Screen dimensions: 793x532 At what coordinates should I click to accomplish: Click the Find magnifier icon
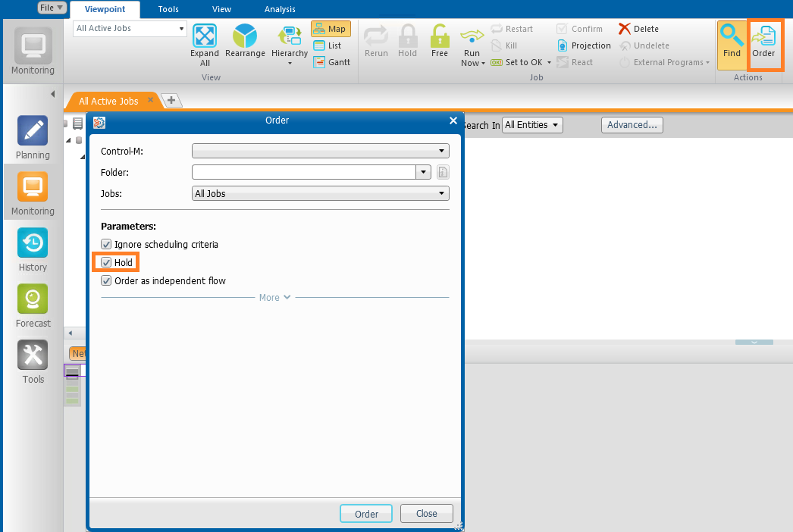[732, 36]
